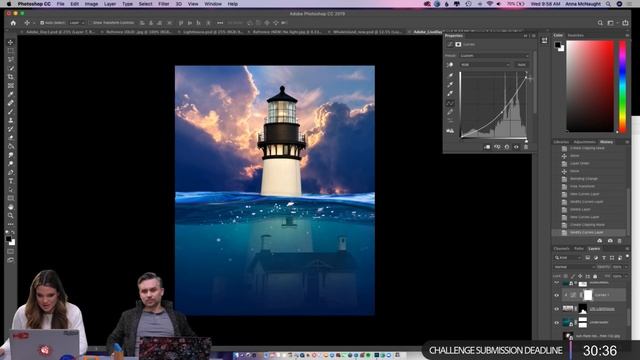
Task: Create a new snapshot in History panel
Action: (610, 241)
